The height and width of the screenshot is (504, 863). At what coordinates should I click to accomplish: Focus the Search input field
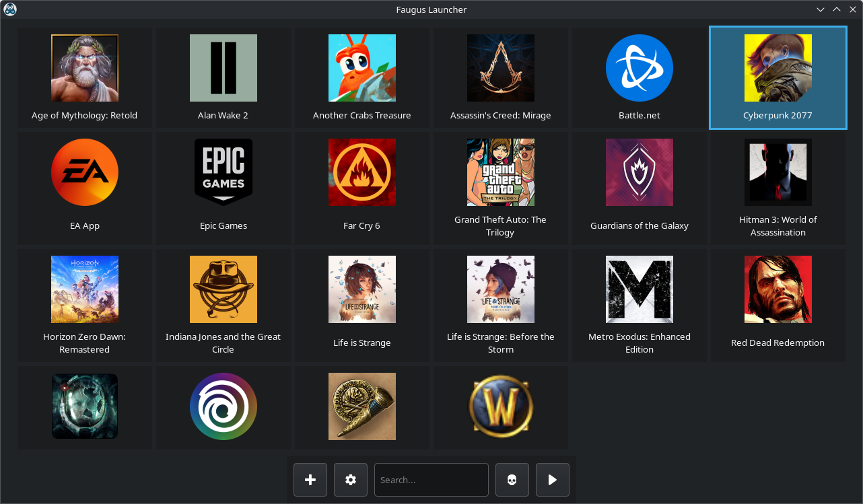431,480
